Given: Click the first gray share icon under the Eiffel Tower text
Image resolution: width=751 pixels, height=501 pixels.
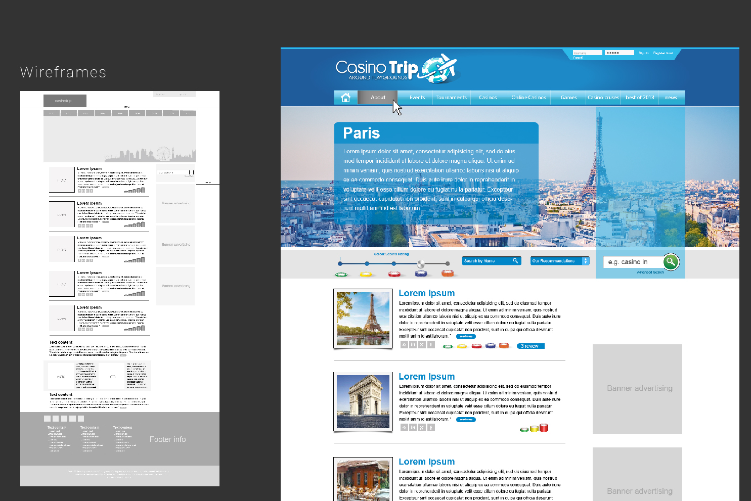Looking at the screenshot, I should (x=404, y=344).
